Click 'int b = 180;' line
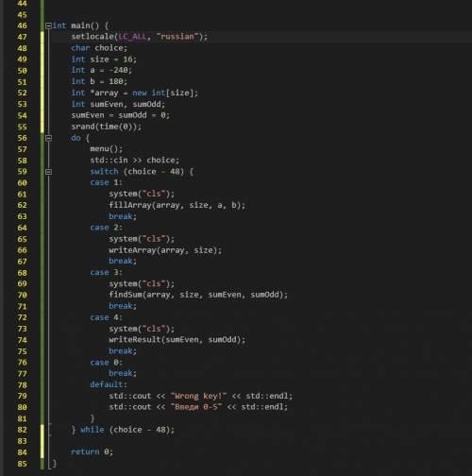 click(99, 81)
